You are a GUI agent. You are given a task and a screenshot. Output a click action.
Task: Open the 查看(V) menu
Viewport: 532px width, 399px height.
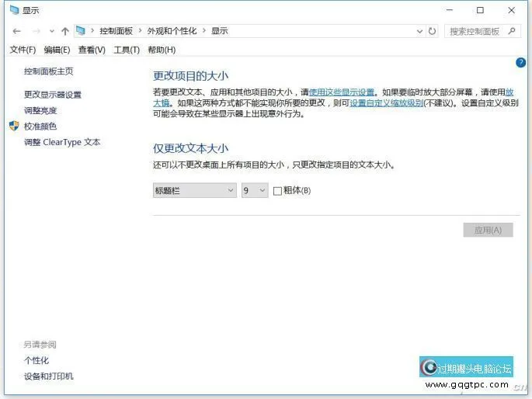click(92, 50)
